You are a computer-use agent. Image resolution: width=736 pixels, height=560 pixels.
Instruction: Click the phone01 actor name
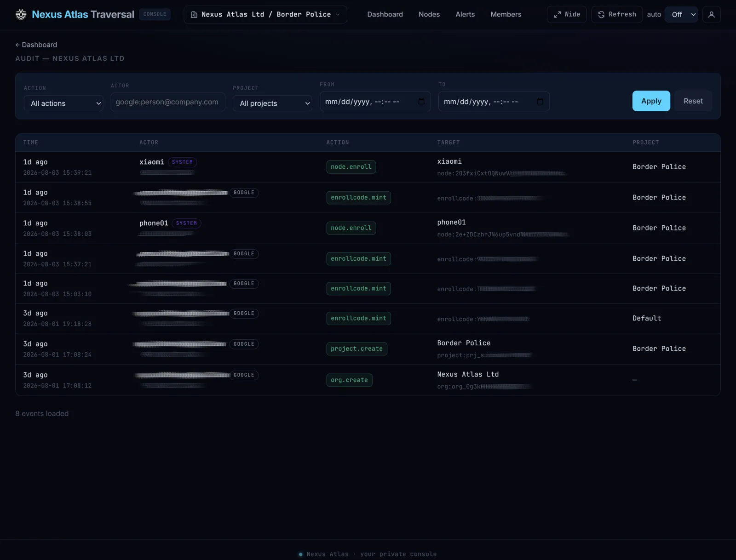click(x=154, y=223)
